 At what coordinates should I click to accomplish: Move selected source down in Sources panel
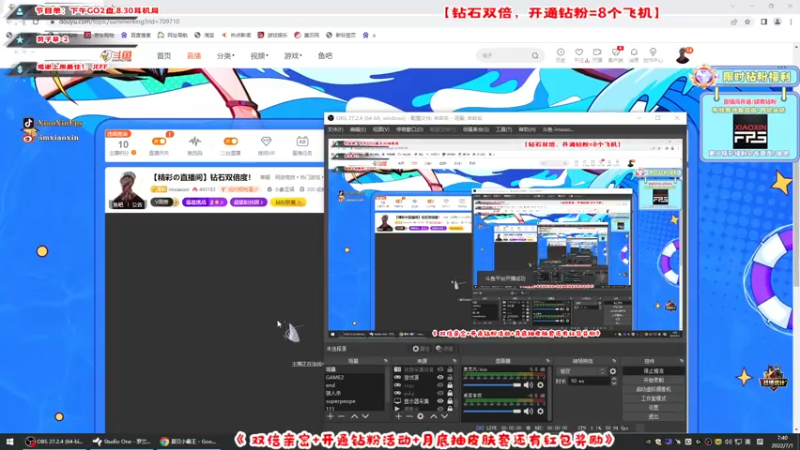point(444,416)
